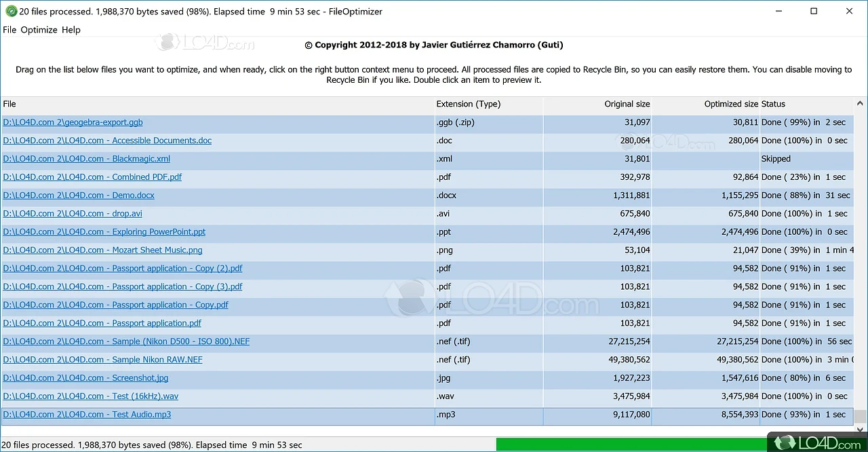Viewport: 868px width, 452px height.
Task: Click the original size "53,104" cell
Action: tap(637, 250)
